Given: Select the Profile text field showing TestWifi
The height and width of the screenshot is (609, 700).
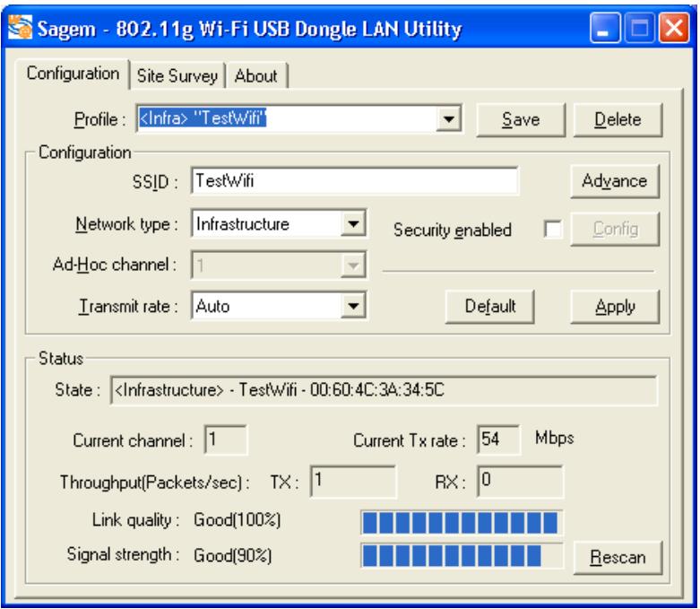Looking at the screenshot, I should (286, 119).
